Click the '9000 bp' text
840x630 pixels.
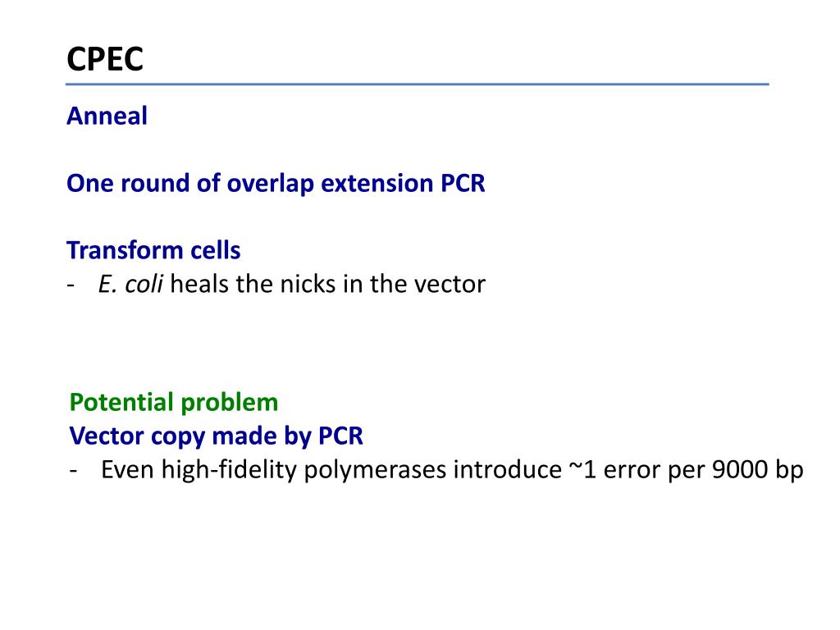(x=758, y=470)
